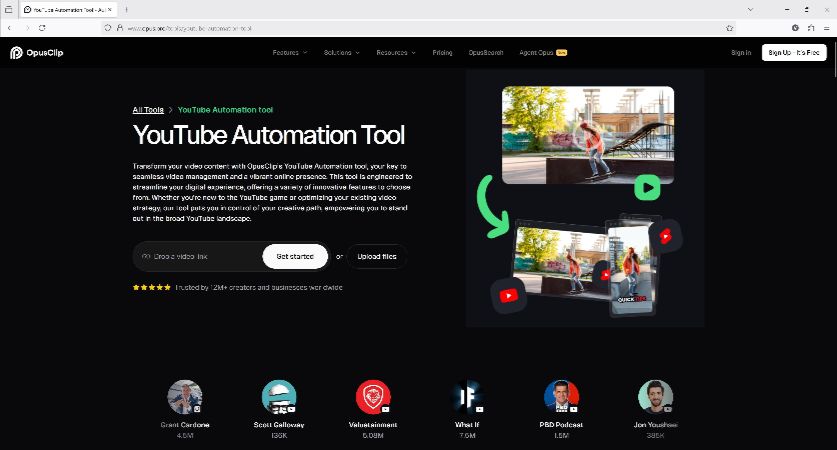
Task: Click the account icon in browser toolbar
Action: tap(795, 28)
